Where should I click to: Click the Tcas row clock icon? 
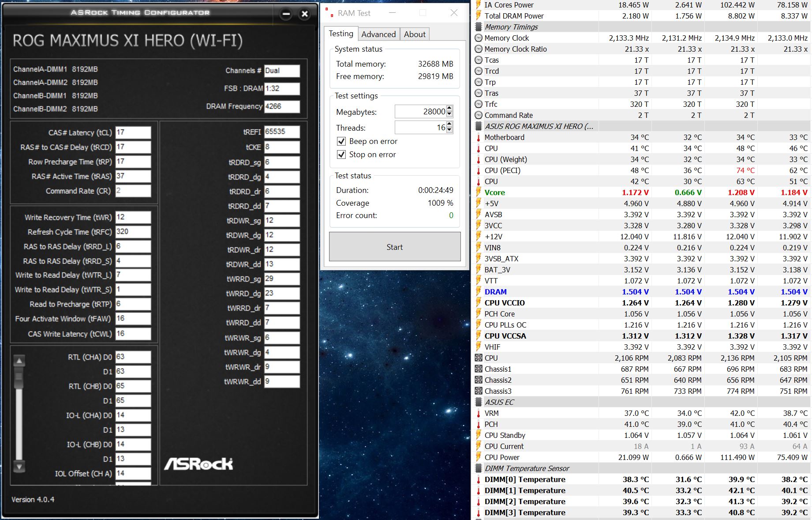pyautogui.click(x=479, y=60)
